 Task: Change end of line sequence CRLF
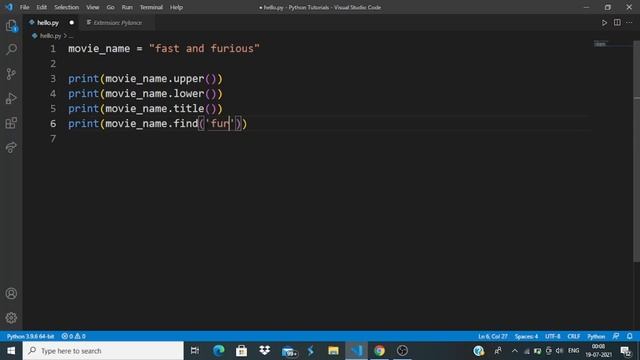[573, 336]
